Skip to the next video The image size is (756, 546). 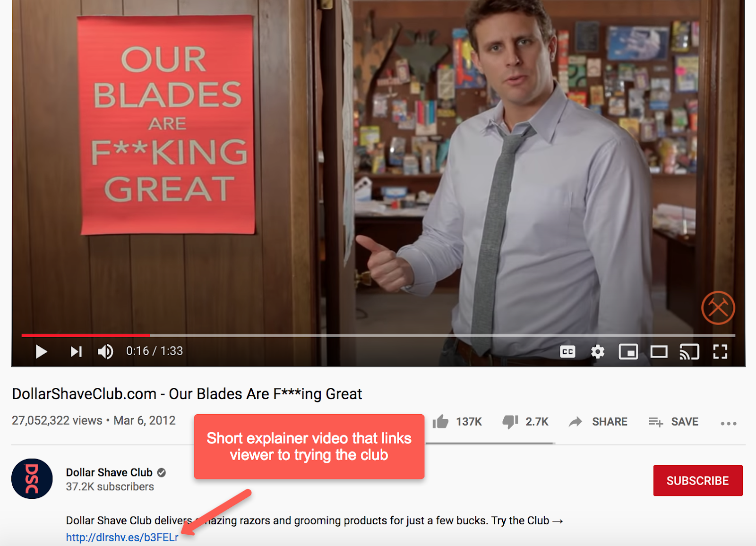click(x=76, y=351)
